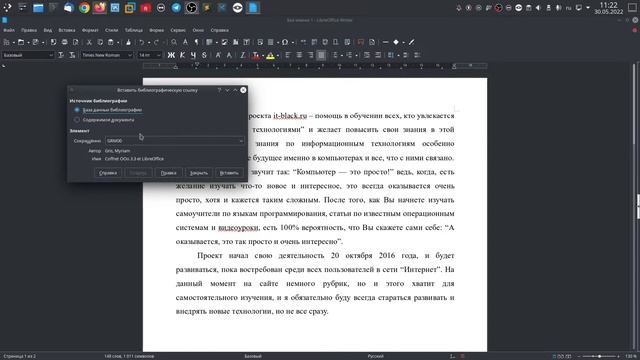640x360 pixels.
Task: Open the Таблица menu
Action: (133, 30)
